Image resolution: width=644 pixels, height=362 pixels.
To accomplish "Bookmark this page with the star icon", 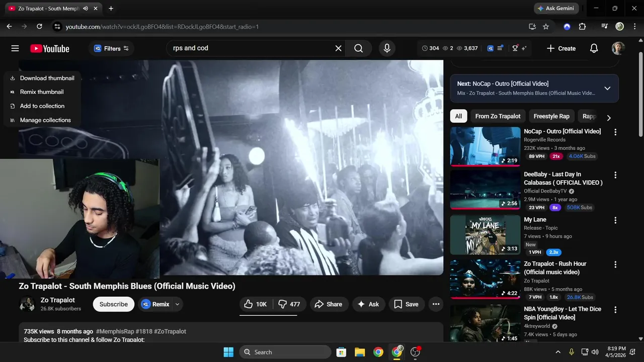I will [x=546, y=27].
